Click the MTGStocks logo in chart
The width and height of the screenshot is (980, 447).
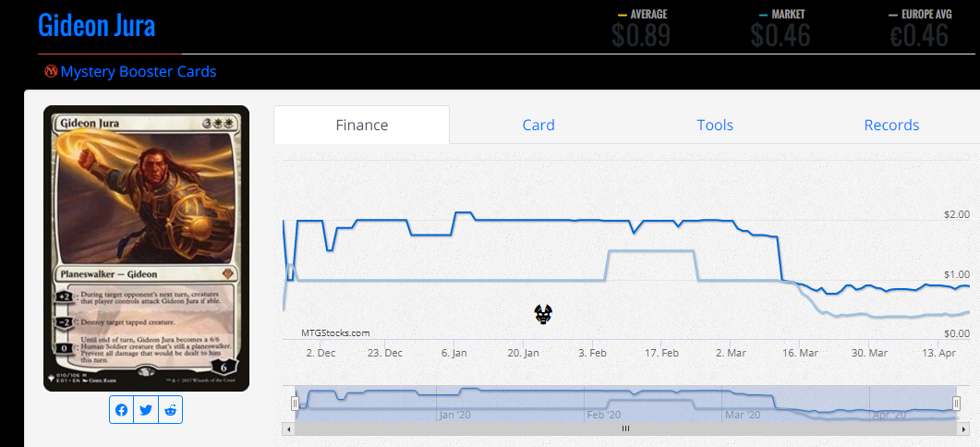pyautogui.click(x=543, y=314)
